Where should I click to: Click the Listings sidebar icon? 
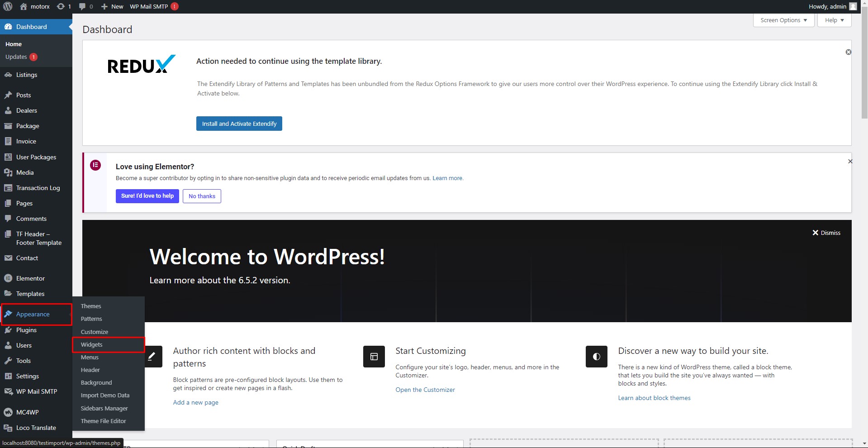[x=8, y=75]
